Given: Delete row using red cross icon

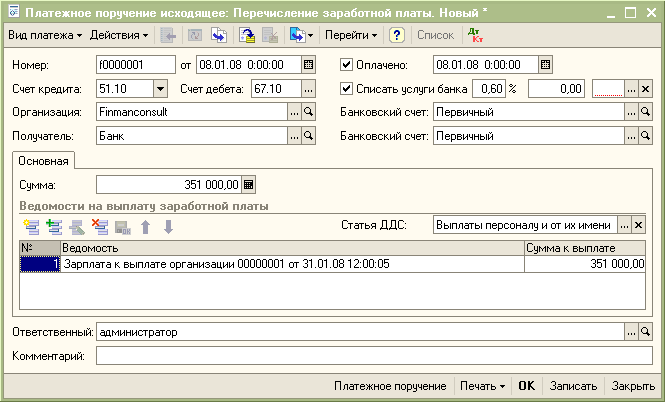Looking at the screenshot, I should coord(100,227).
